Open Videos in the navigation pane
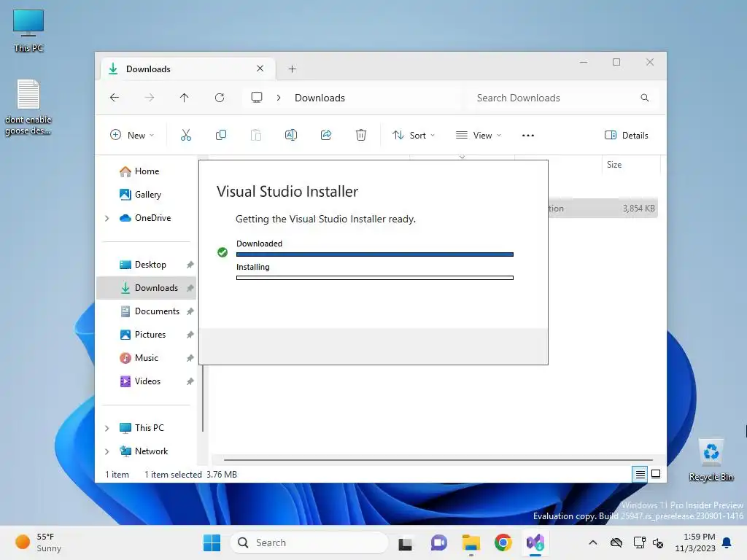 [x=147, y=381]
